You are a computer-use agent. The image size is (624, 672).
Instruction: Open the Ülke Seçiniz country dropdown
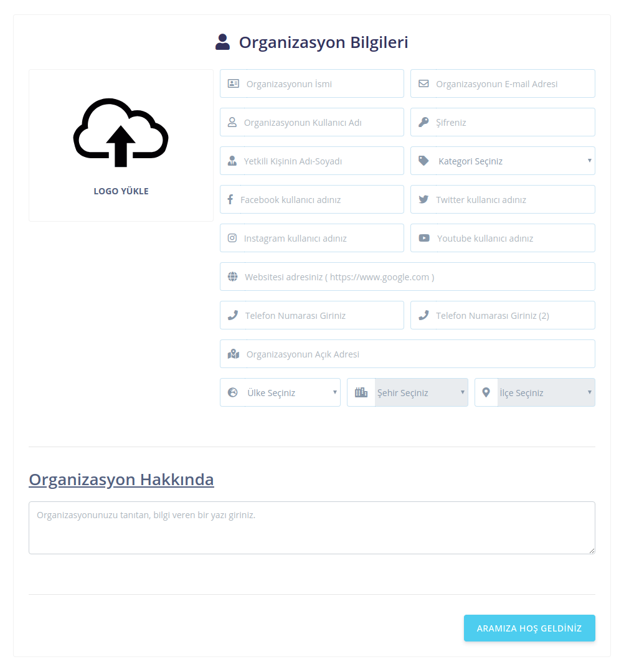(290, 393)
